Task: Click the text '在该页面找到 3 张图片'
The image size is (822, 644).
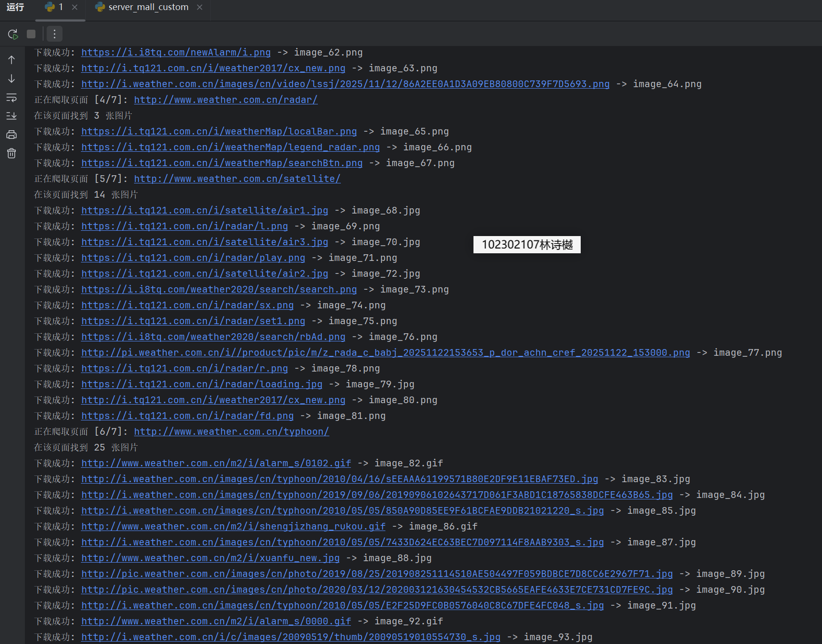Action: click(x=83, y=115)
